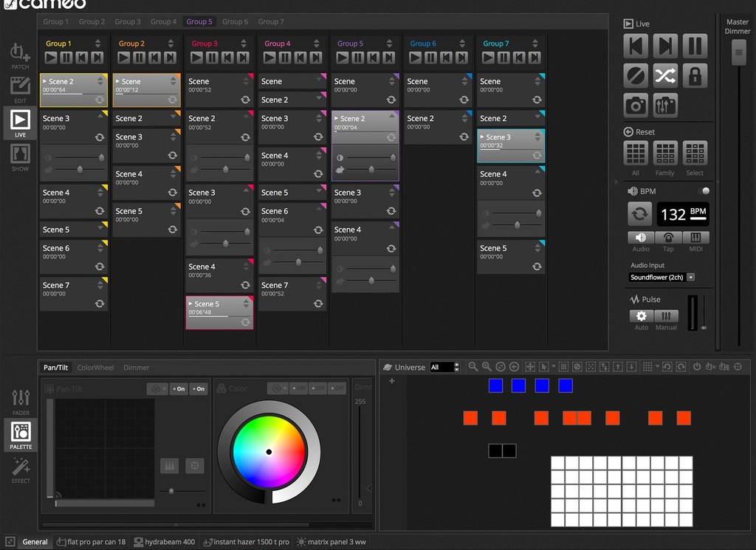Select MIDI BPM source
This screenshot has width=756, height=550.
[695, 237]
